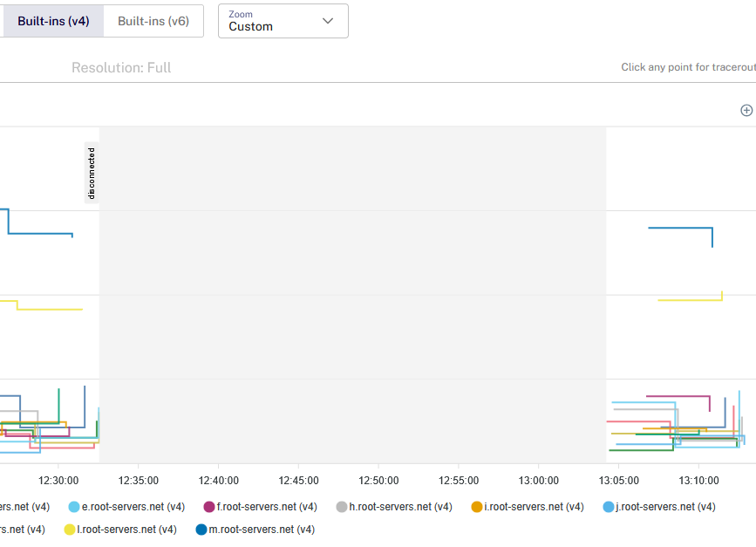Screen dimensions: 756x547
Task: Switch to Built-ins (v4) tab
Action: tap(52, 21)
